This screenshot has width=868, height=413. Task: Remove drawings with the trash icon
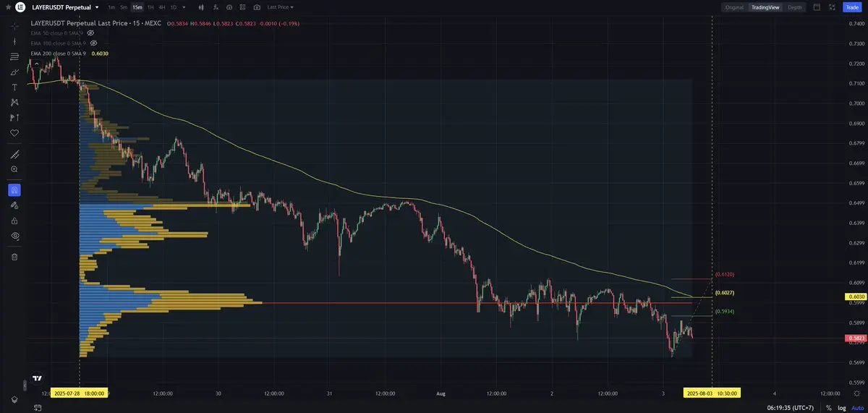(14, 257)
